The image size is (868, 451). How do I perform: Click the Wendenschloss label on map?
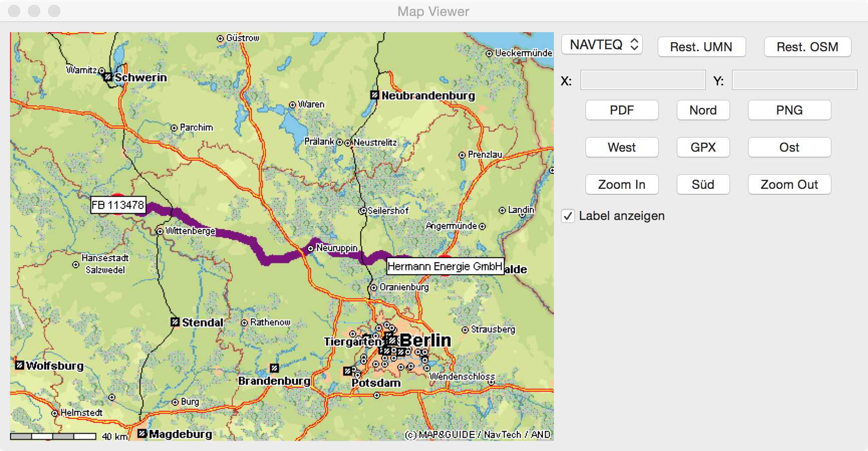click(x=462, y=376)
